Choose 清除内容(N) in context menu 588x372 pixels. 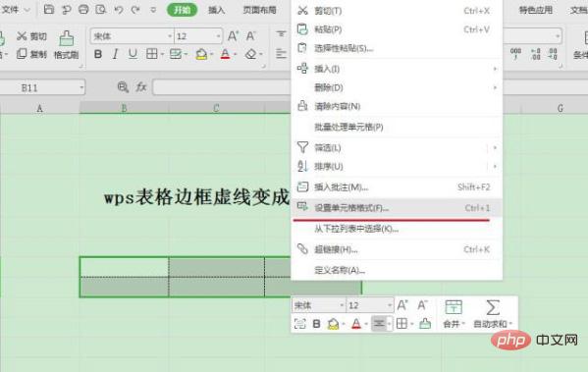[397, 106]
